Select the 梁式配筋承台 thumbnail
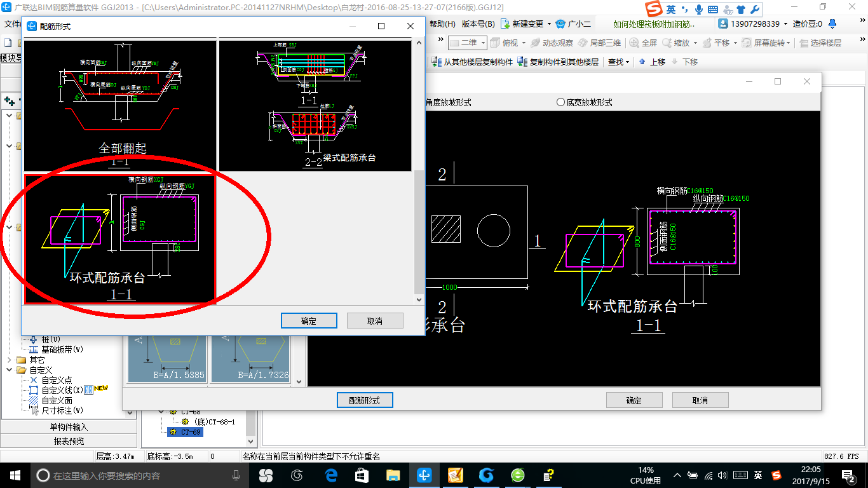This screenshot has width=868, height=488. click(315, 105)
